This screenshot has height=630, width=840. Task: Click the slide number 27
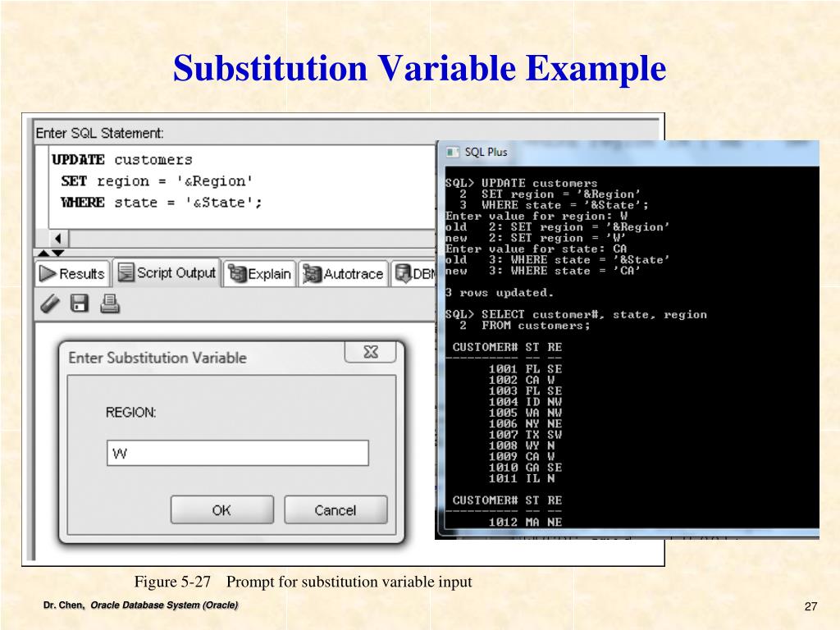point(810,606)
